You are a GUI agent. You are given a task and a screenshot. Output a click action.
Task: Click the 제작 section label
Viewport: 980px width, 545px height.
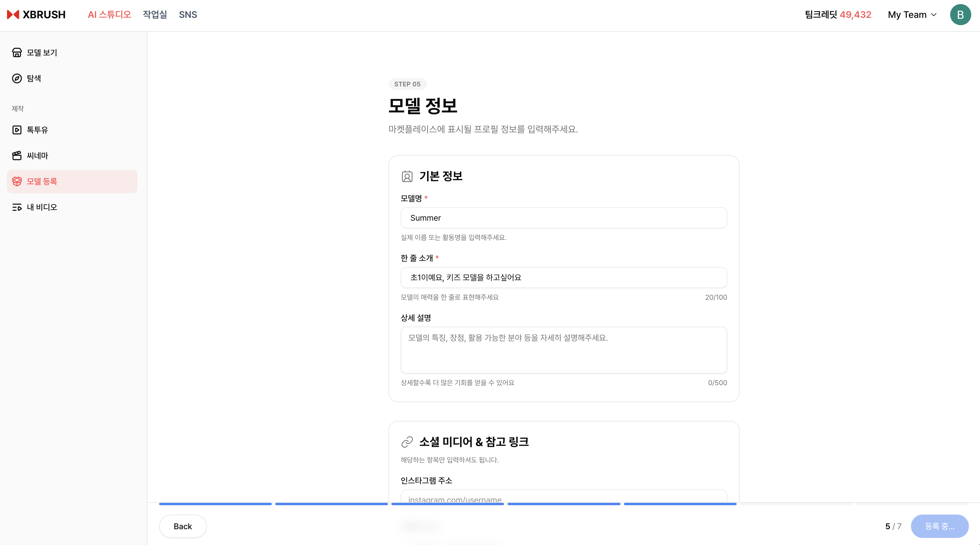click(x=18, y=109)
